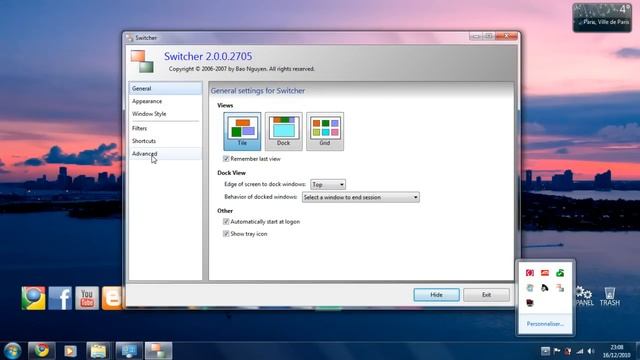Open the Windows Start menu orb
The image size is (640, 360).
click(12, 351)
